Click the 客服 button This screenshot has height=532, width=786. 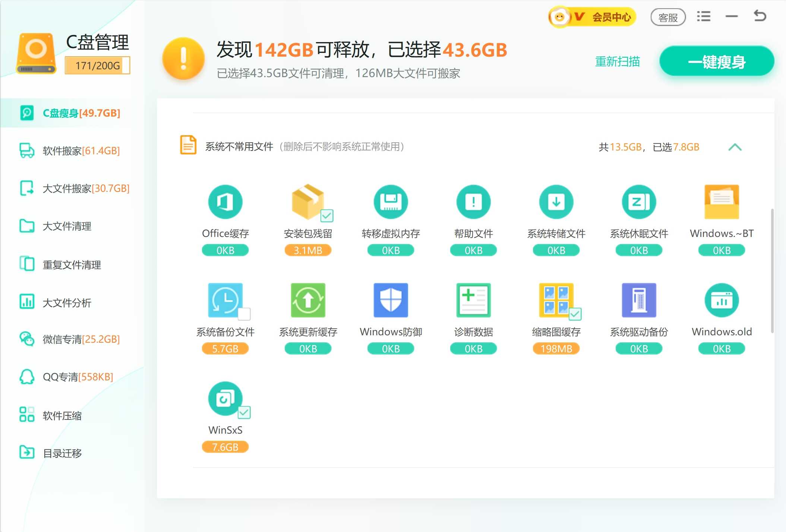pos(668,17)
